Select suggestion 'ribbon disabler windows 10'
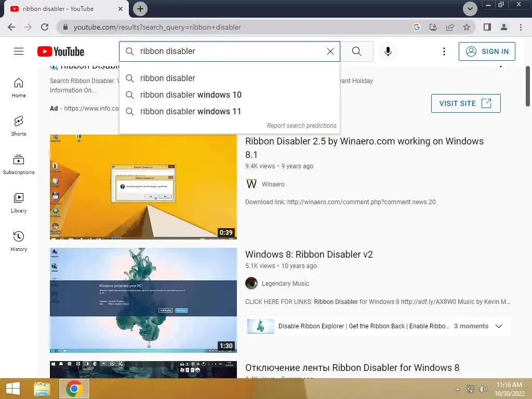 point(229,95)
